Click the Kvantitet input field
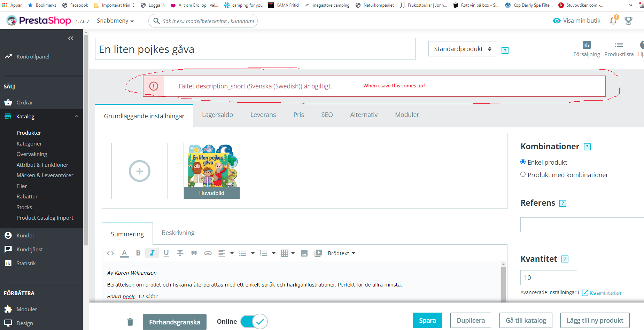This screenshot has width=644, height=330. tap(549, 277)
